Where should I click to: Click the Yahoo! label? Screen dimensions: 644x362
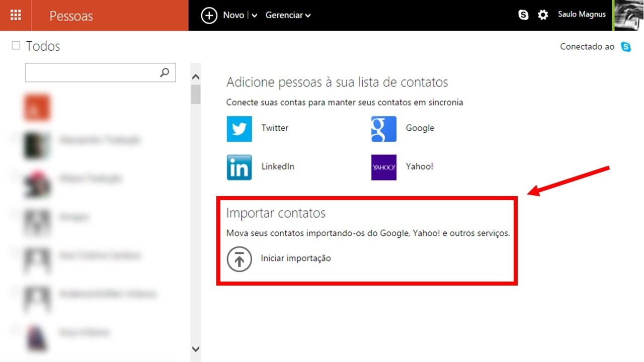tap(420, 166)
